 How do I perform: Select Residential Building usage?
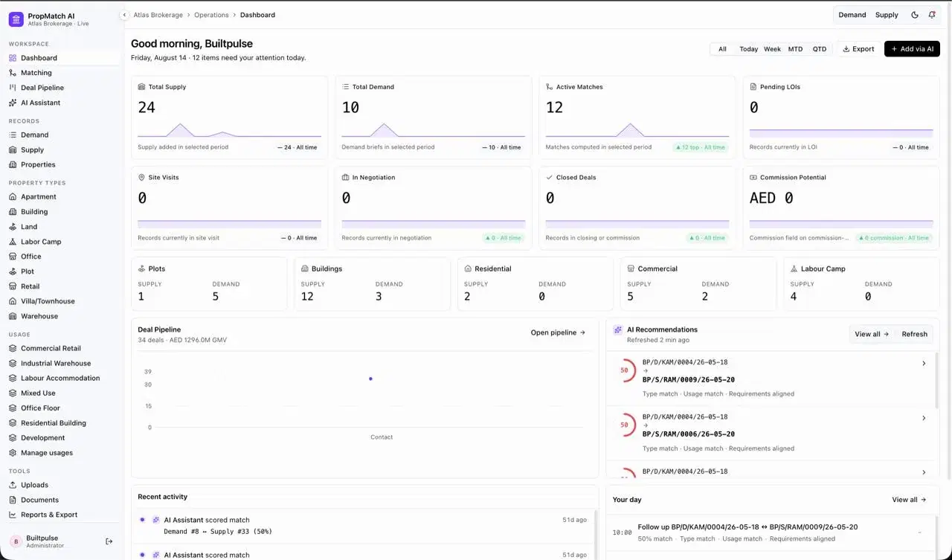click(61, 422)
